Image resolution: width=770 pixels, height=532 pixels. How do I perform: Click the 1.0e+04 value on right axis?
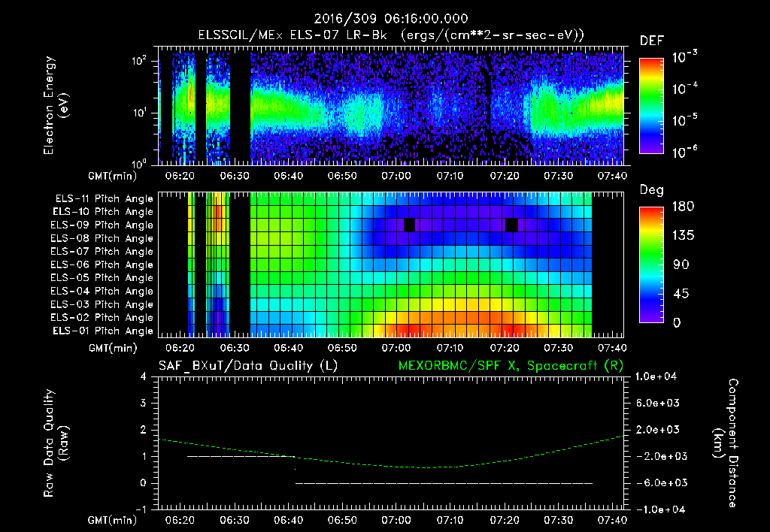[x=657, y=376]
